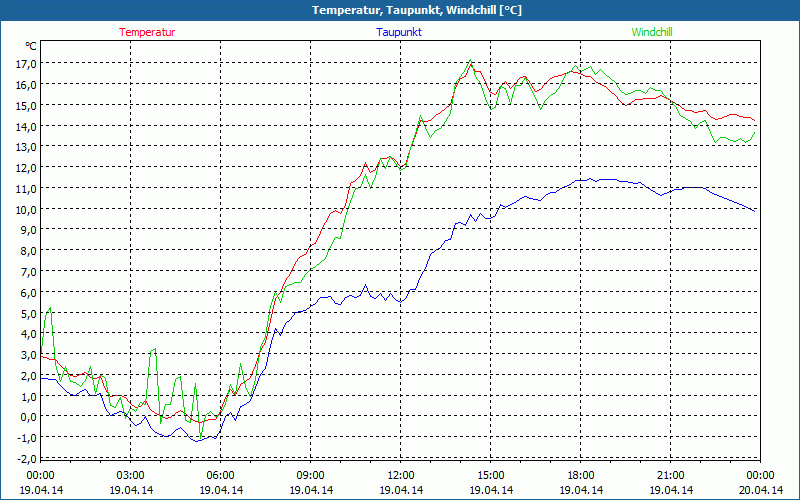Image resolution: width=800 pixels, height=500 pixels.
Task: Click the 13,0 y-axis value
Action: [x=27, y=147]
